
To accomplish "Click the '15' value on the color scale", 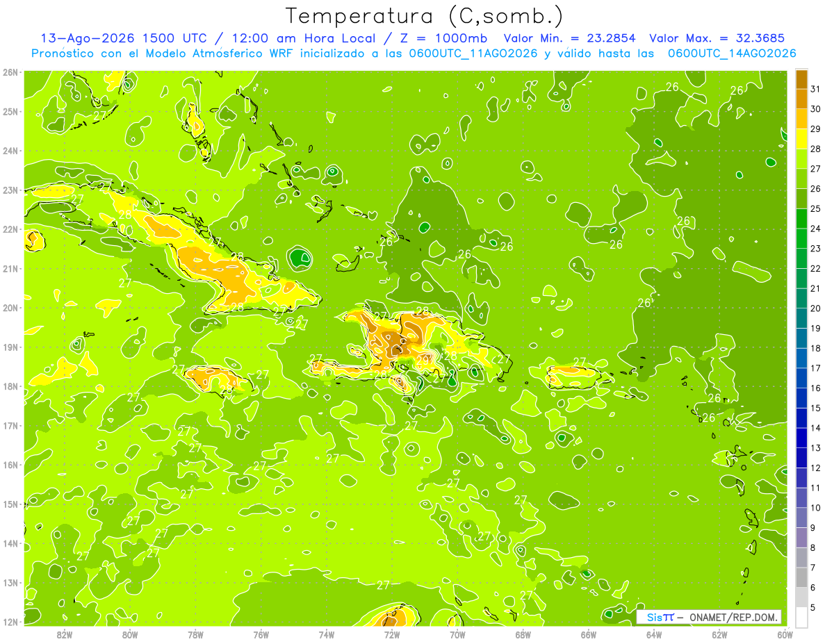I will coord(815,408).
